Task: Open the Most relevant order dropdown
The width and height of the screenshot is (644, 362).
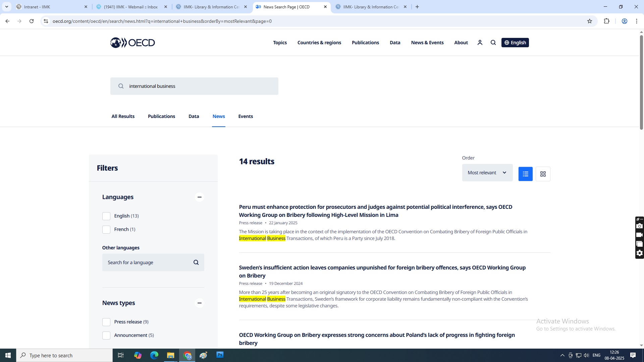Action: tap(487, 173)
